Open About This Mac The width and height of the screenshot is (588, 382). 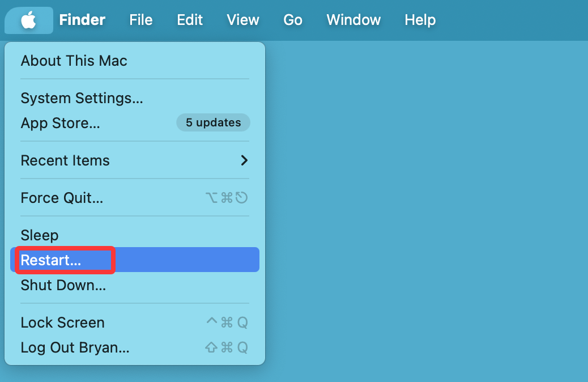pyautogui.click(x=73, y=61)
